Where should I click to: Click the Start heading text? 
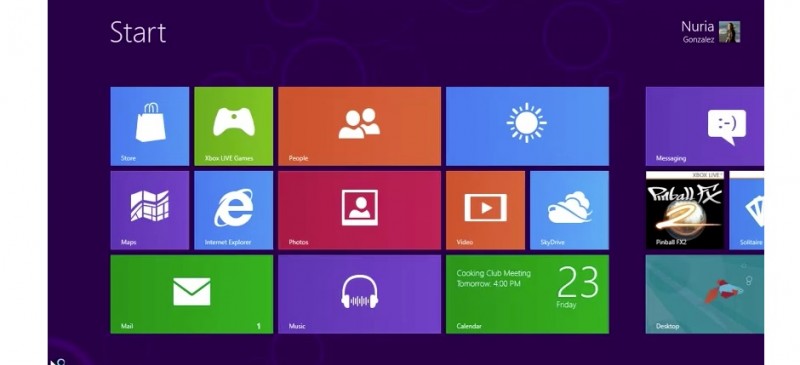pyautogui.click(x=138, y=33)
